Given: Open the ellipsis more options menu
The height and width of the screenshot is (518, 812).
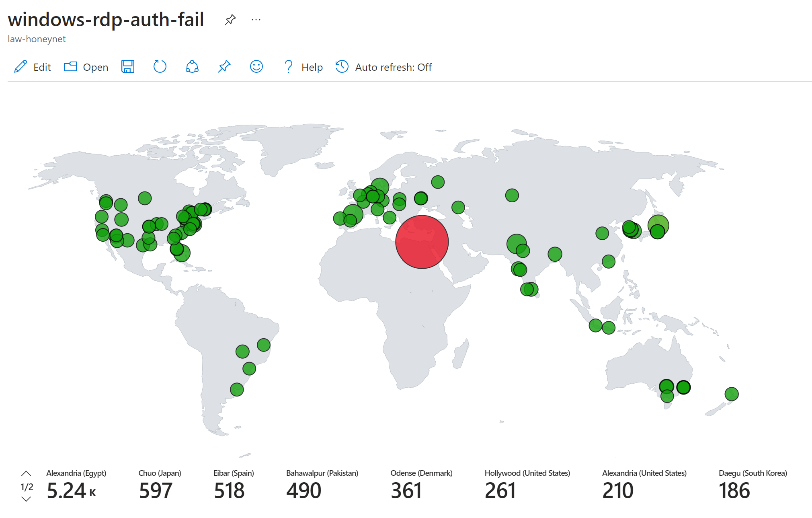Looking at the screenshot, I should (x=256, y=20).
